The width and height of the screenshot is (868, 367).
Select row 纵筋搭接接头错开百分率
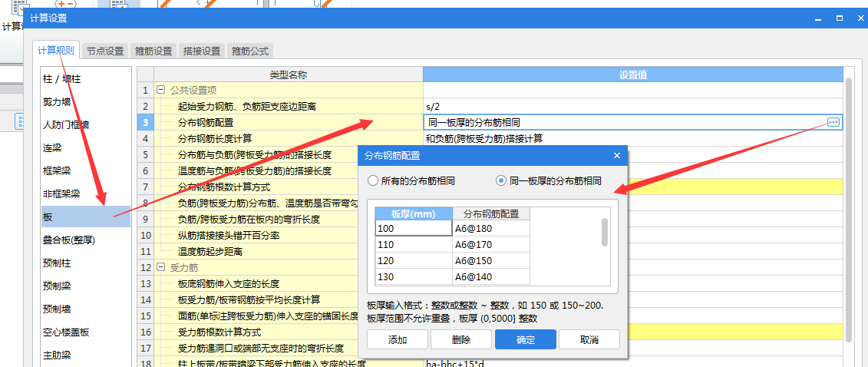(x=256, y=235)
